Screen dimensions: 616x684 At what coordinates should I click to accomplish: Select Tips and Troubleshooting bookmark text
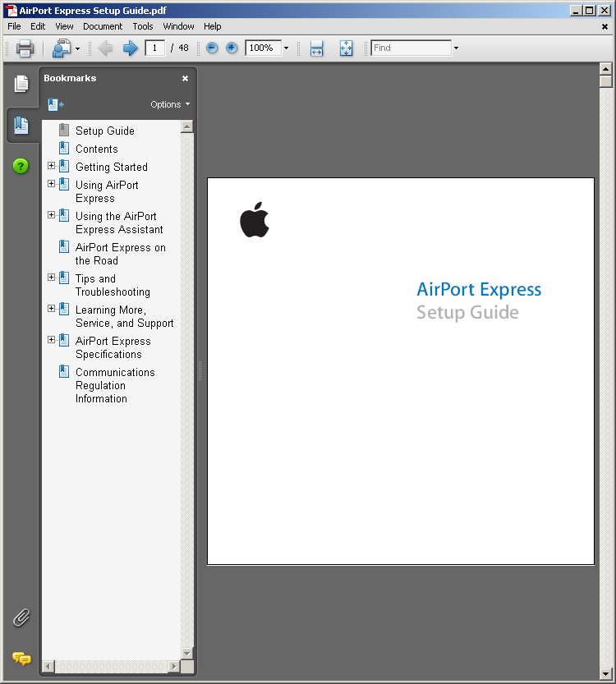pyautogui.click(x=113, y=285)
